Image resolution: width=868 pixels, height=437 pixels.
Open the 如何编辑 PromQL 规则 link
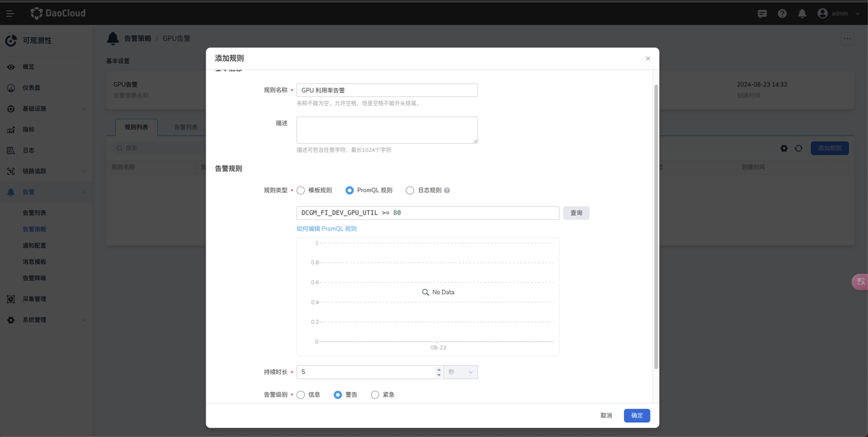click(x=326, y=229)
